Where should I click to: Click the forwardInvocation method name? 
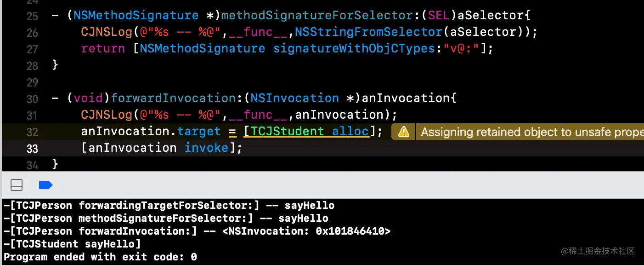(x=173, y=98)
